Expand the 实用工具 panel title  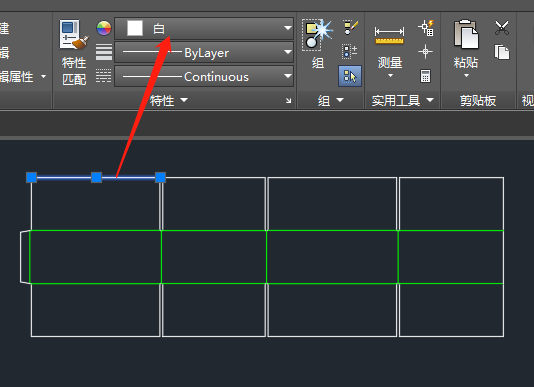click(x=403, y=100)
